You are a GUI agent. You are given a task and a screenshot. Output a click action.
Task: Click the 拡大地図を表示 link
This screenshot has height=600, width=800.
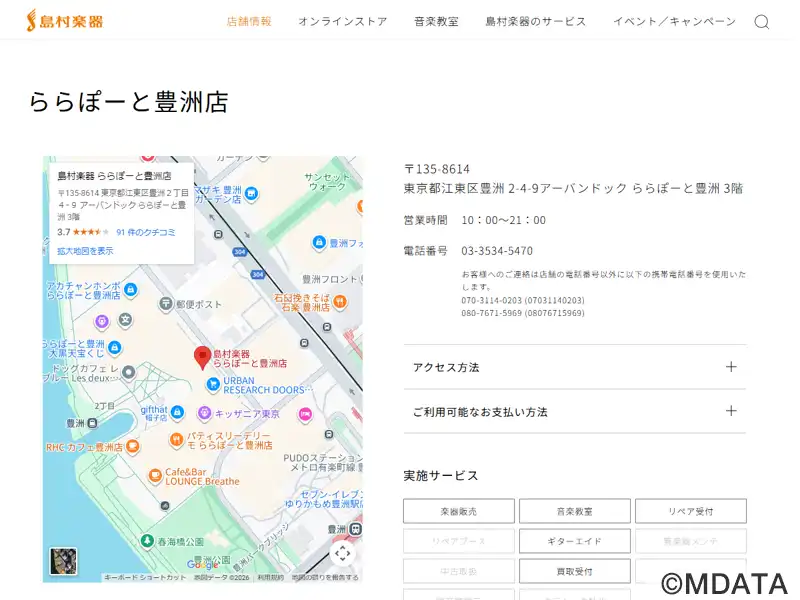point(85,251)
